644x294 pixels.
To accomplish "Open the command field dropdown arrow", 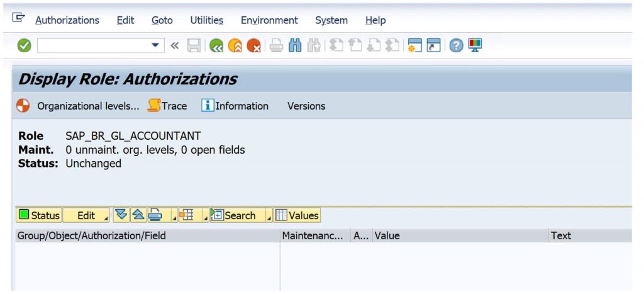I will [x=155, y=45].
